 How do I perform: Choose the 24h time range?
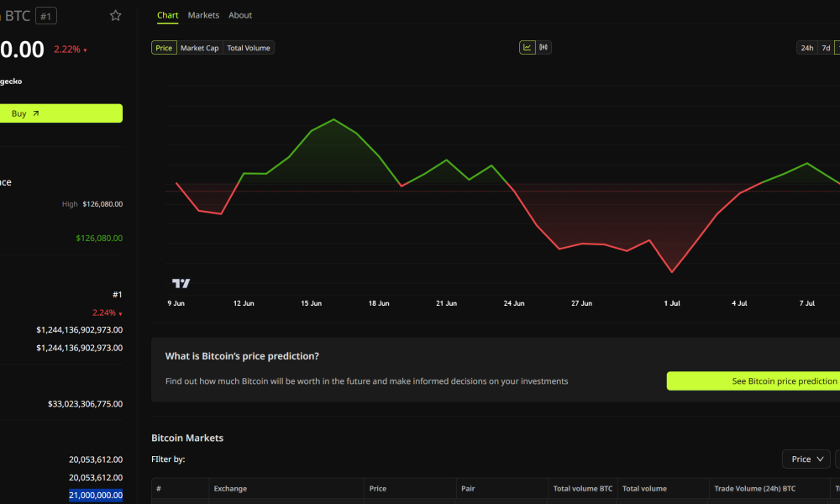pyautogui.click(x=806, y=48)
